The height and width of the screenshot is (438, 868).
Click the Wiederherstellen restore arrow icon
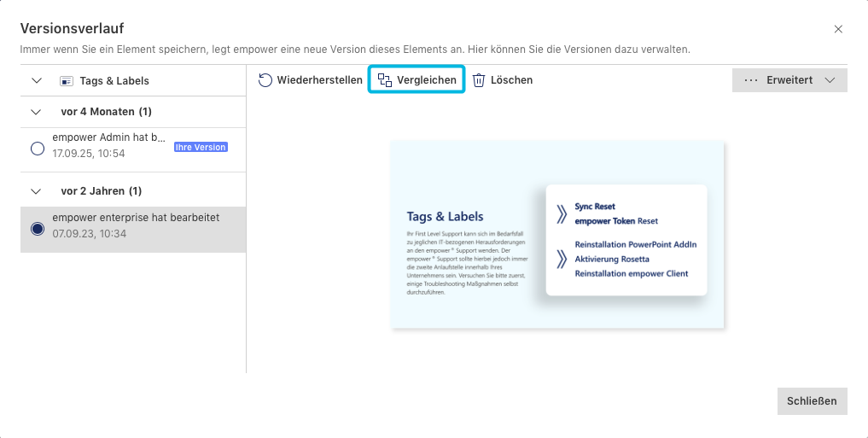265,80
